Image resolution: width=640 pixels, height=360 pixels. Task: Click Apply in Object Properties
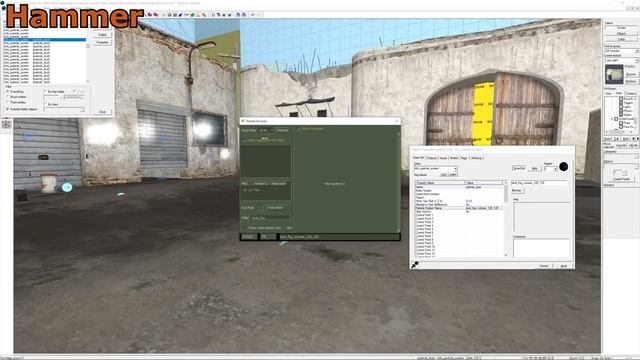coord(564,266)
